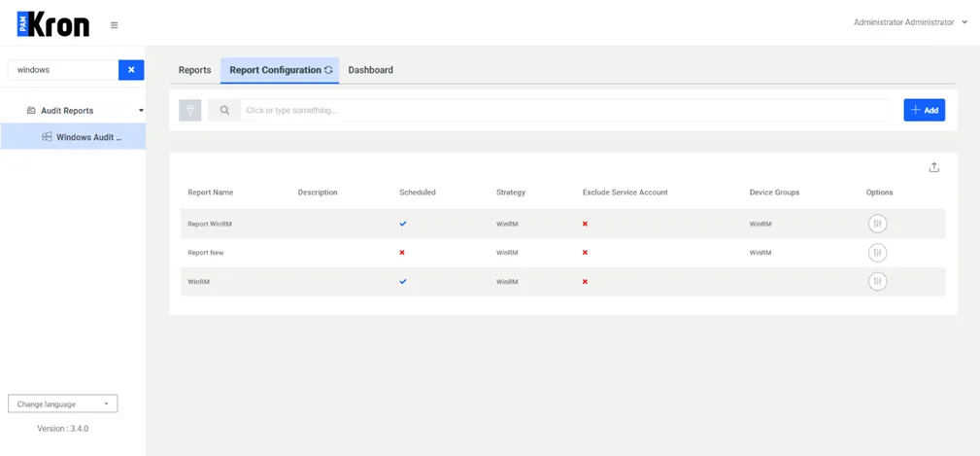Open Windows Audit item in sidebar
The height and width of the screenshot is (456, 980).
[73, 137]
